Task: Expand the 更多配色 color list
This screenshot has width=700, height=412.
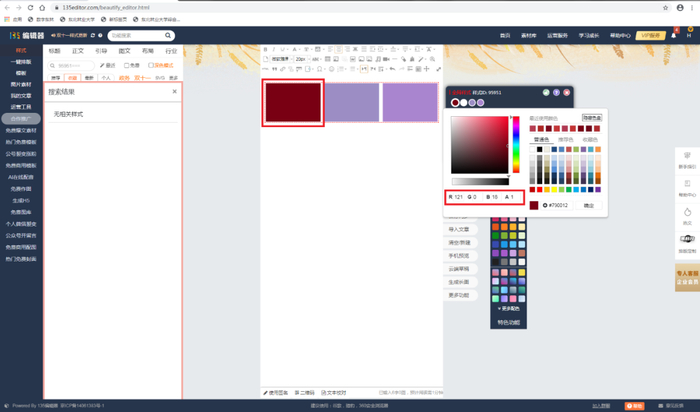Action: pyautogui.click(x=508, y=308)
